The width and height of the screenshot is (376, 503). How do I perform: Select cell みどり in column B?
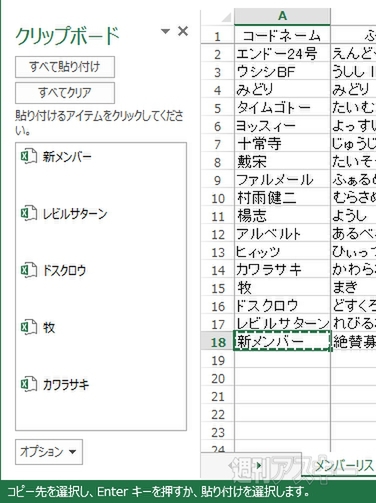coord(353,90)
